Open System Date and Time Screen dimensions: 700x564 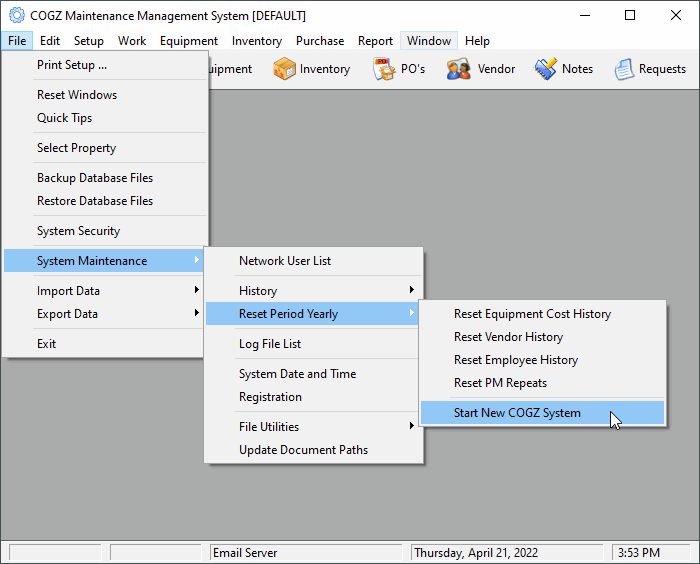314,374
